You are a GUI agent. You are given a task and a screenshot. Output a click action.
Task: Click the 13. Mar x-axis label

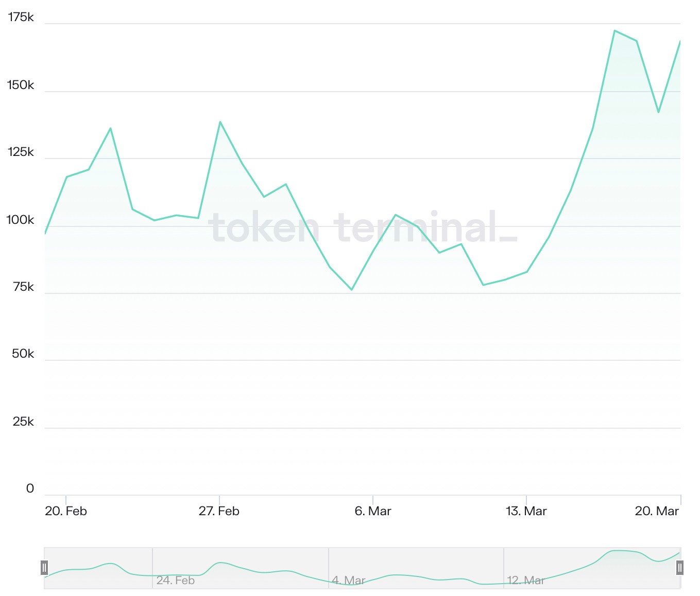(x=526, y=511)
